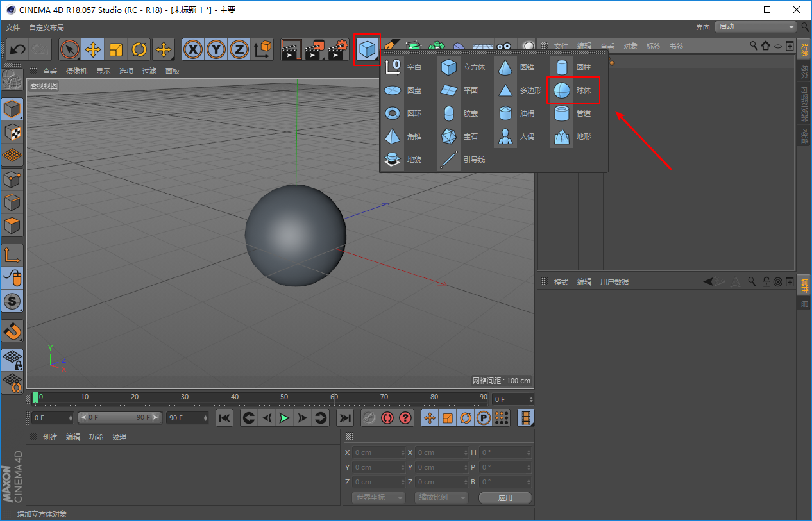
Task: Activate the Scale tool
Action: 116,49
